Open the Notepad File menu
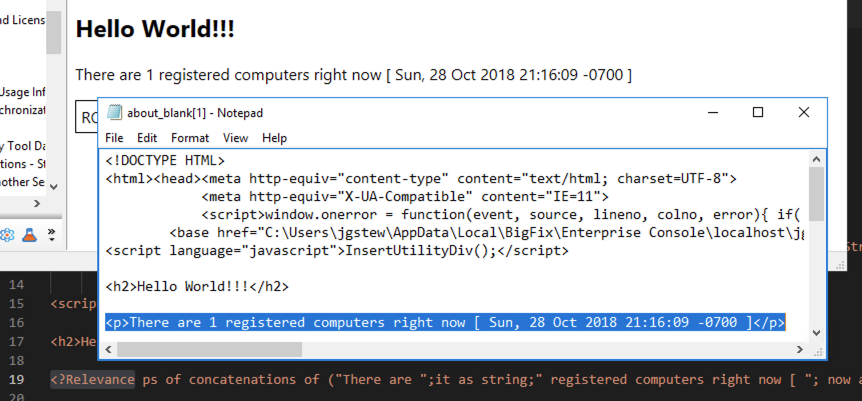The width and height of the screenshot is (862, 401). tap(114, 138)
